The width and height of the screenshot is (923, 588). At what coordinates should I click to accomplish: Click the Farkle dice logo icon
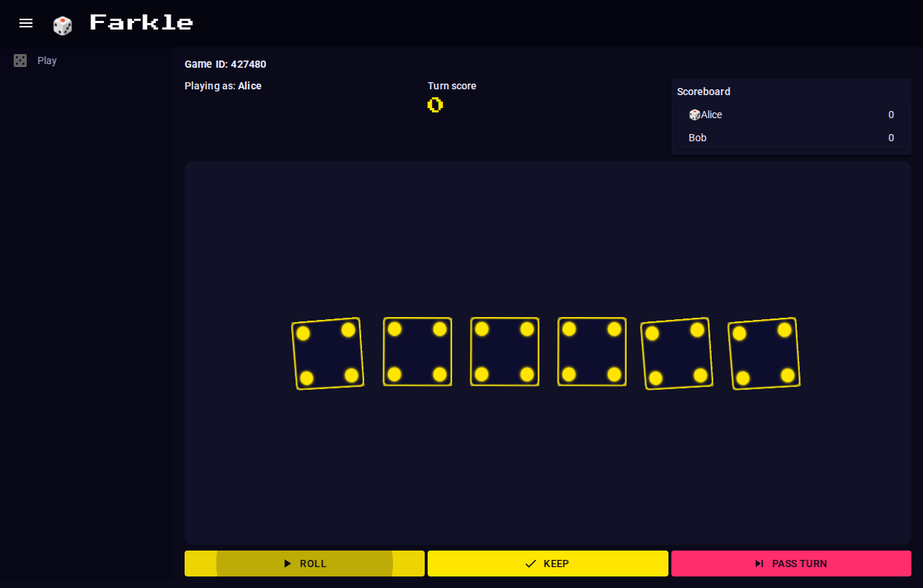click(63, 25)
